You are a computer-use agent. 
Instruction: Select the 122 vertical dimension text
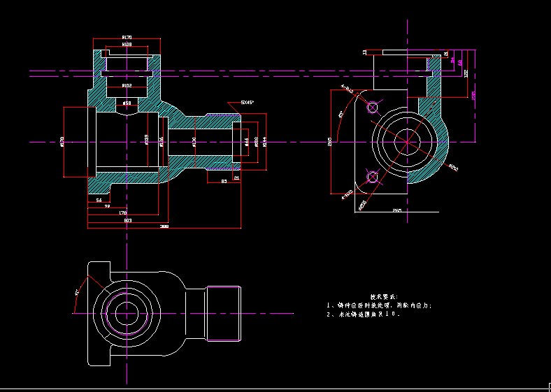[x=466, y=73]
